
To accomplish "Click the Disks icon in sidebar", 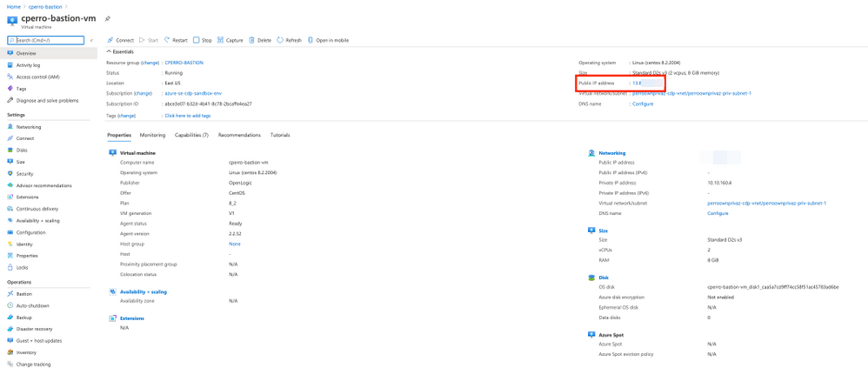I will click(x=10, y=150).
